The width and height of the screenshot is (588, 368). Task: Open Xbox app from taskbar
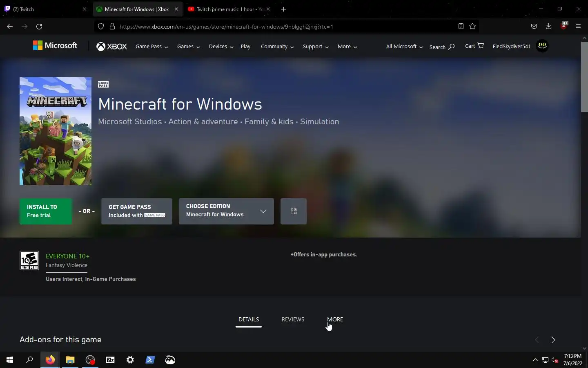tap(170, 360)
